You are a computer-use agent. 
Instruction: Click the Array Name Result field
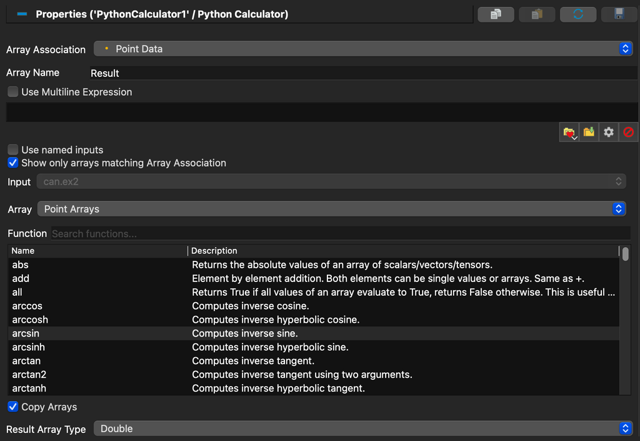pyautogui.click(x=363, y=73)
